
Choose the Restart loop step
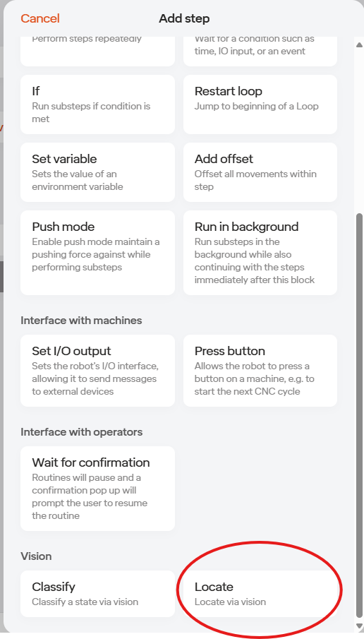pos(260,104)
